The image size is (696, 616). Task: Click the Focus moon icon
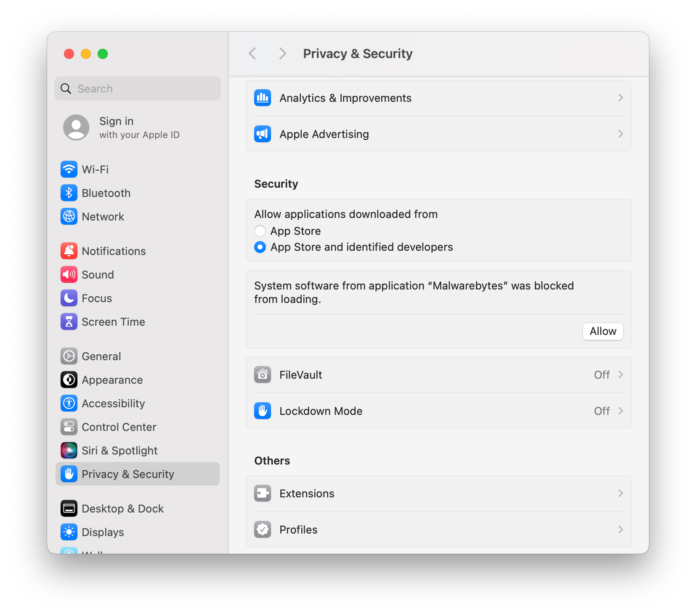pyautogui.click(x=69, y=298)
